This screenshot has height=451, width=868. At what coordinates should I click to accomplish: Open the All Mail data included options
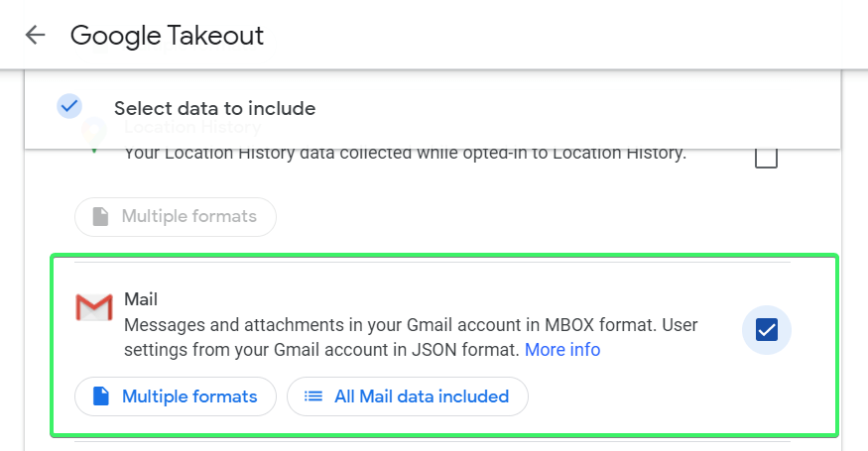(408, 396)
